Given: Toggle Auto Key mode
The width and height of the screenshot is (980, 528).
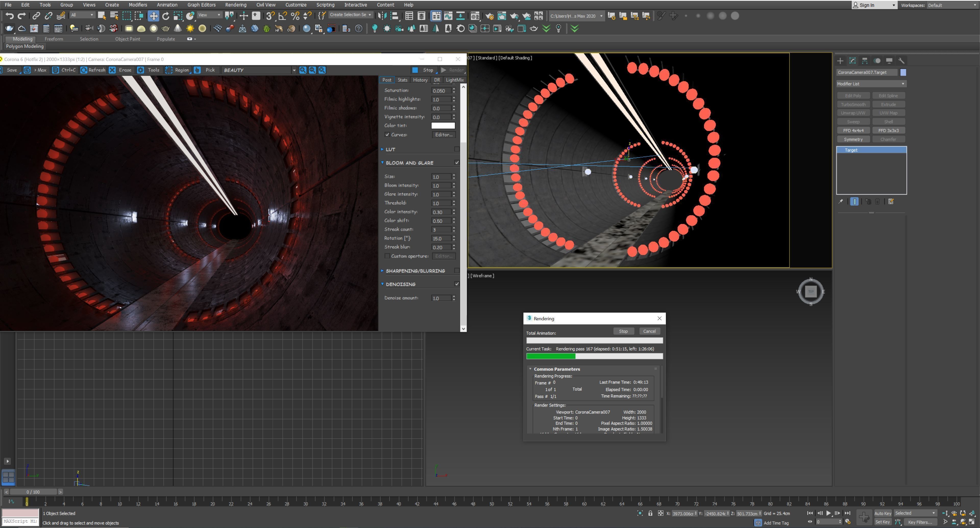Looking at the screenshot, I should [x=883, y=513].
